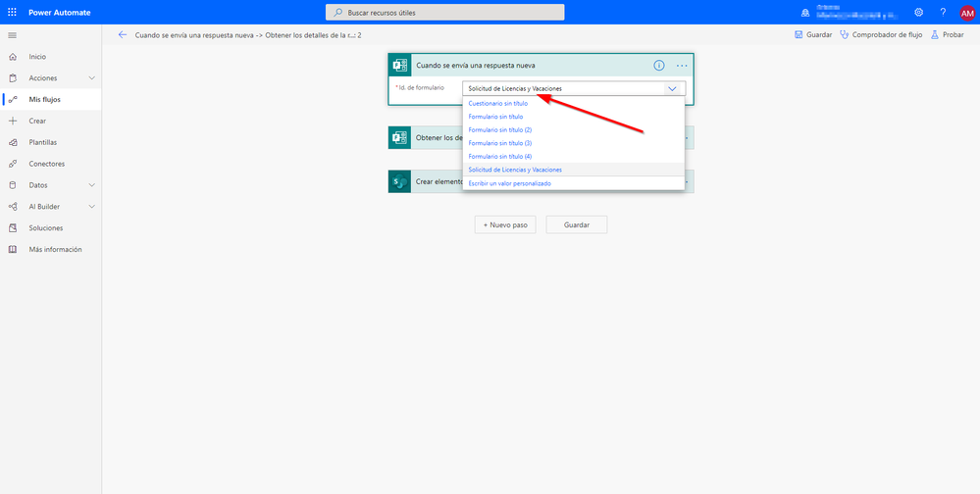Click the Datos database icon
Viewport: 980px width, 494px height.
pos(13,185)
